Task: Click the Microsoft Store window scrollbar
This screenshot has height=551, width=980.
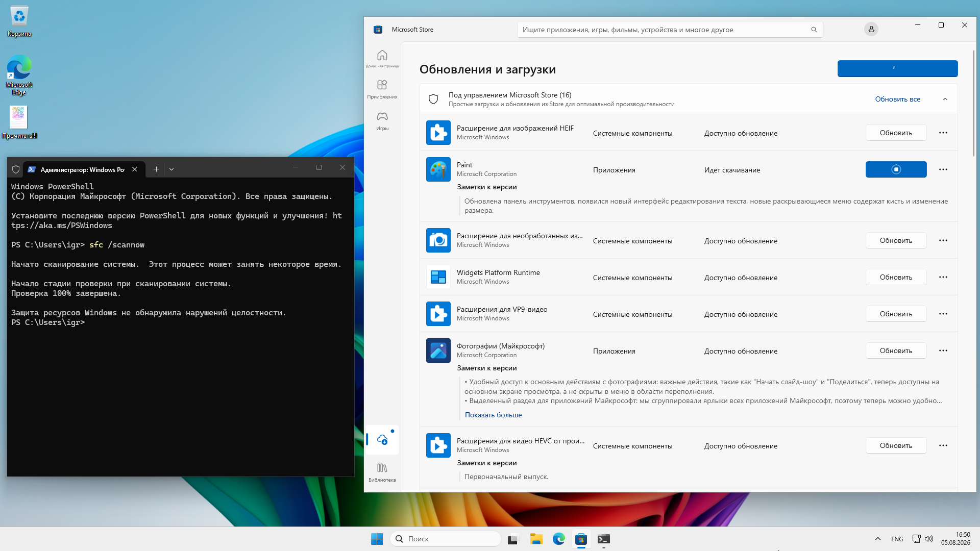Action: click(974, 102)
